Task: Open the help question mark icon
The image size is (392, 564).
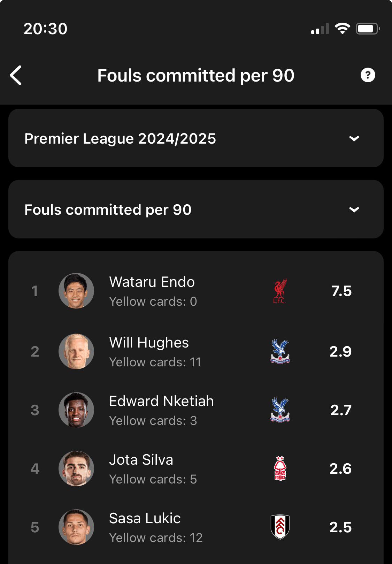Action: 368,75
